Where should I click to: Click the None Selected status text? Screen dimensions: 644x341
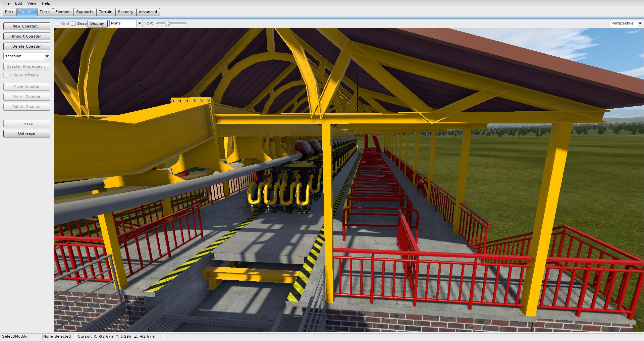pos(57,336)
